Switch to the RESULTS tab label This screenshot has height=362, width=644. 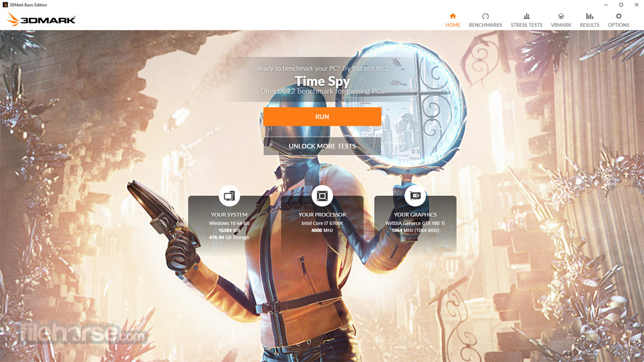(x=590, y=25)
